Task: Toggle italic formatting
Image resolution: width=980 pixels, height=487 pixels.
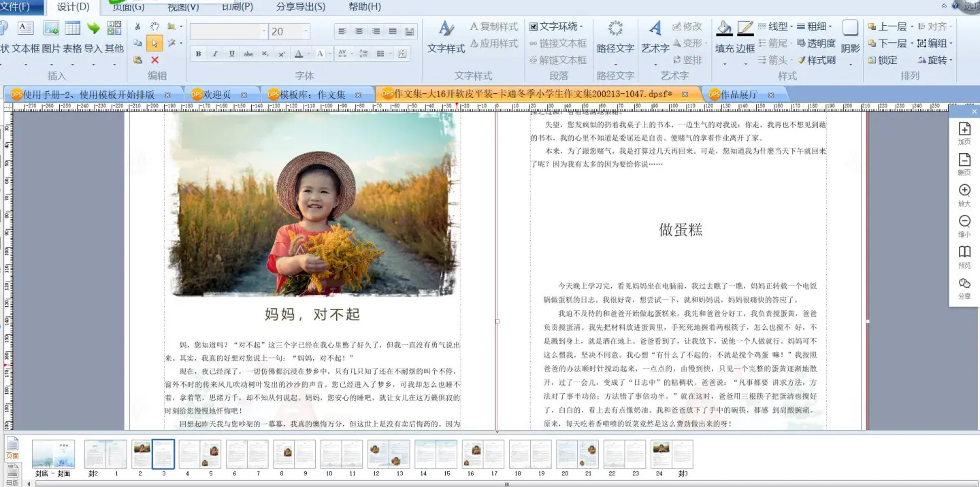Action: tap(215, 54)
